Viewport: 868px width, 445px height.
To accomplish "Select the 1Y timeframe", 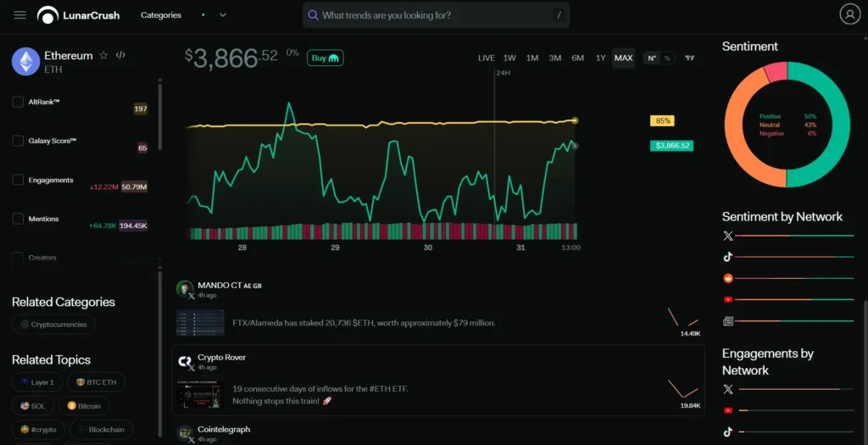I will coord(601,58).
